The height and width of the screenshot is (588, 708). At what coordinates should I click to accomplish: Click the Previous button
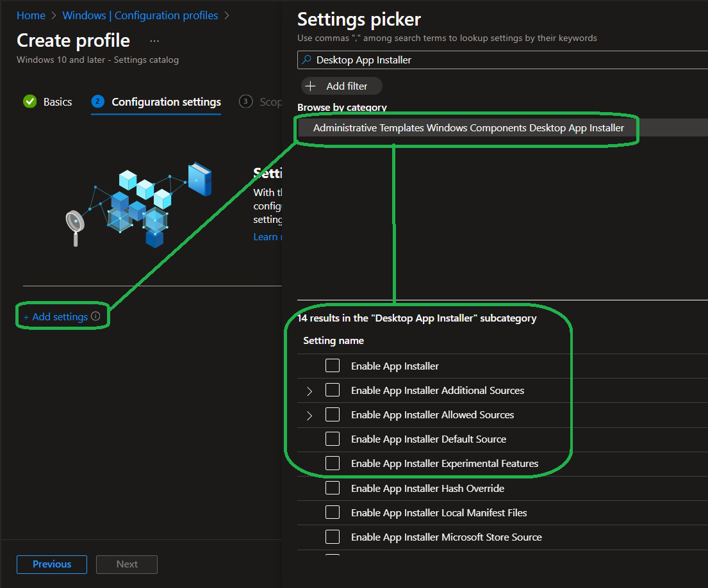click(52, 564)
